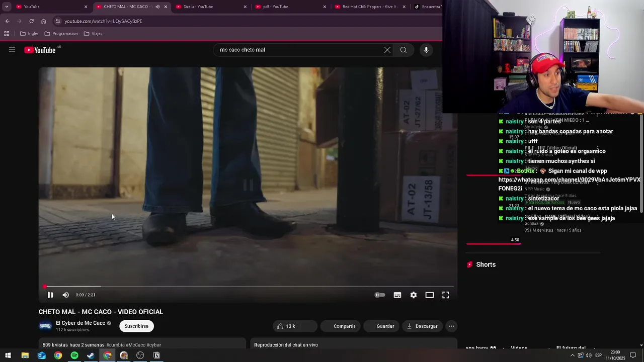Reload the page with the refresh icon

31,21
